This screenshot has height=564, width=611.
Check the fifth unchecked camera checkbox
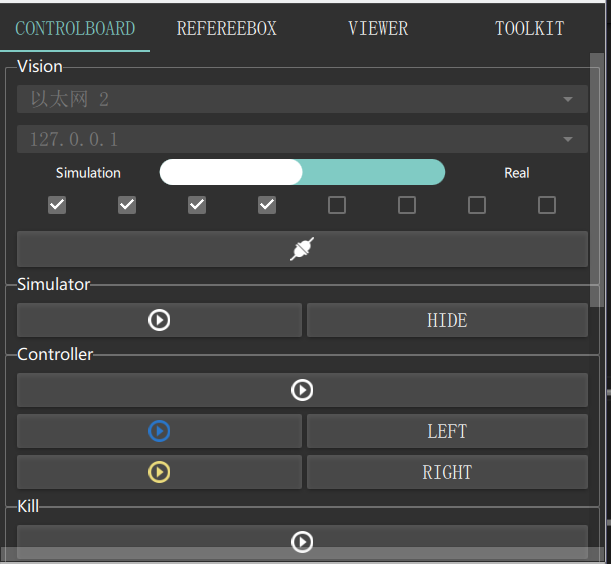coord(337,205)
